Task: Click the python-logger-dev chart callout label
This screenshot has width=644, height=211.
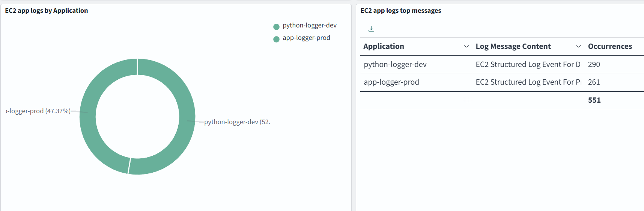Action: pos(236,122)
